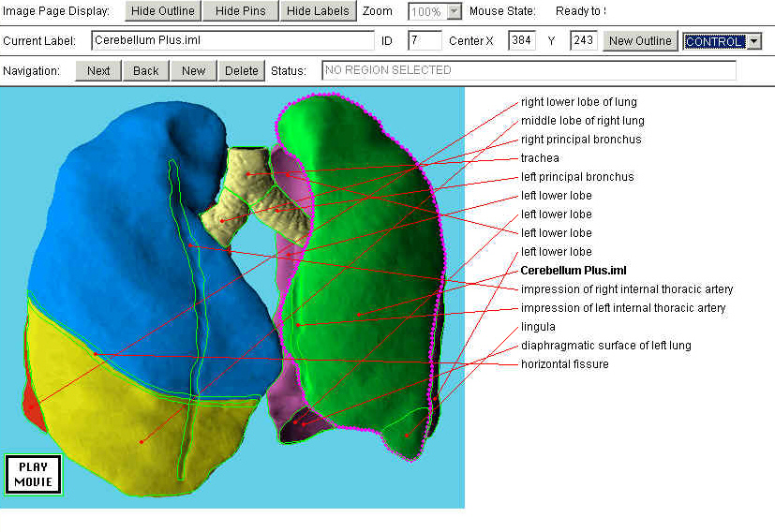Click the Y coordinate field

click(x=583, y=41)
